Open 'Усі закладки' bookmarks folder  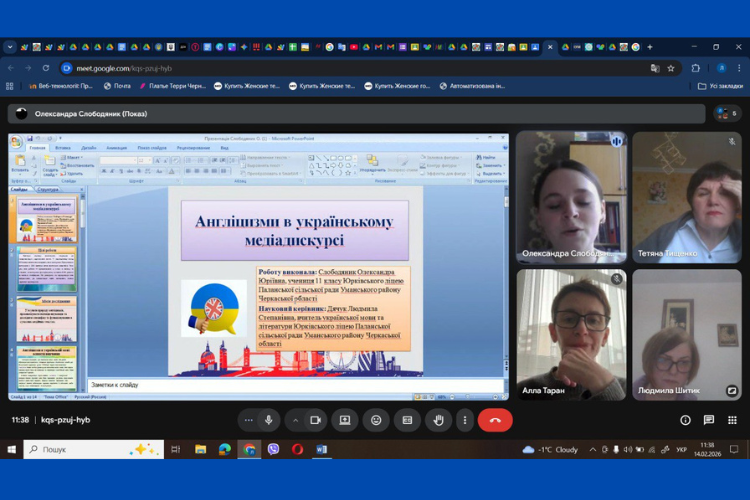coord(725,86)
